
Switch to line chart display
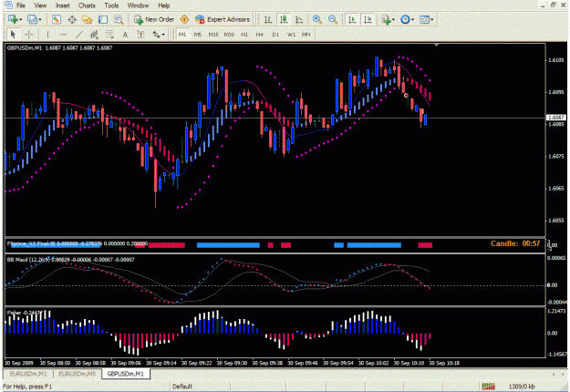(x=299, y=20)
